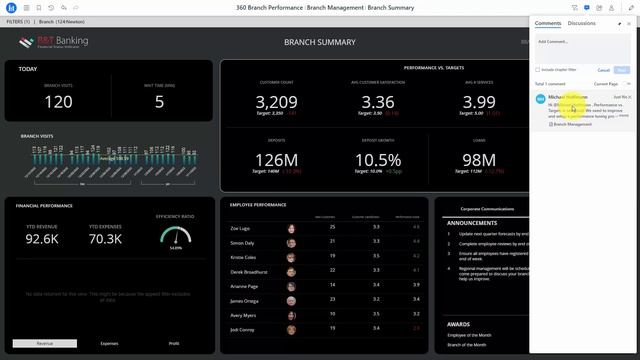Click the 3,209 customer count value

pyautogui.click(x=276, y=102)
